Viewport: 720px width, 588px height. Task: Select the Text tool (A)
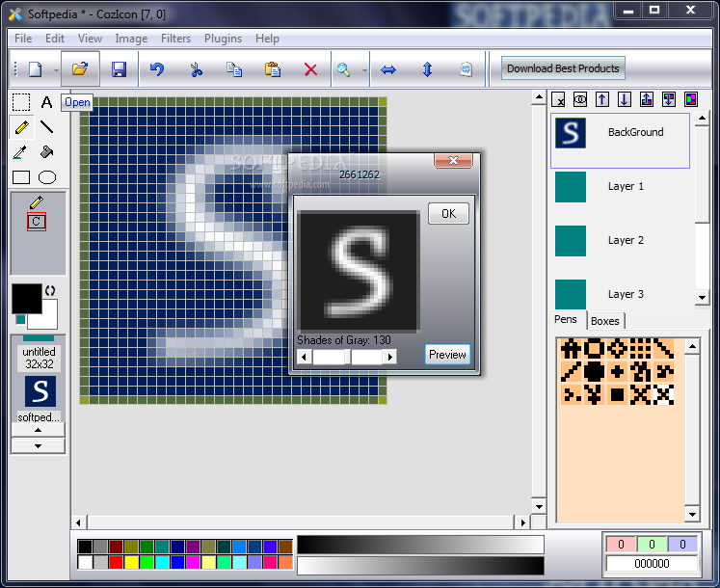[x=47, y=102]
